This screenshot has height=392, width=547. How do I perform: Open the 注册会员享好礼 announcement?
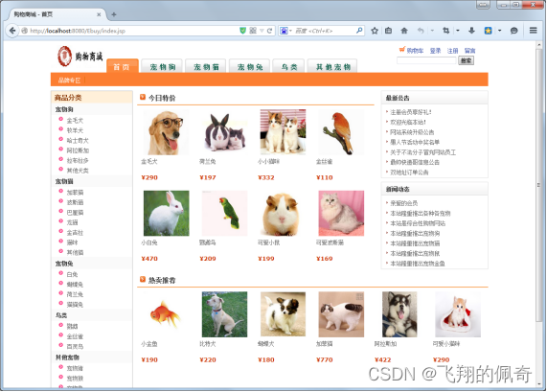point(411,112)
